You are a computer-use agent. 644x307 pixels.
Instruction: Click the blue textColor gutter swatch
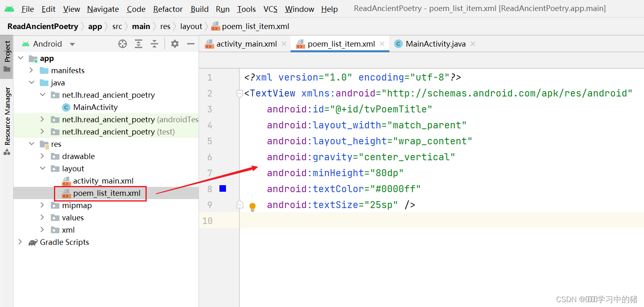(223, 188)
